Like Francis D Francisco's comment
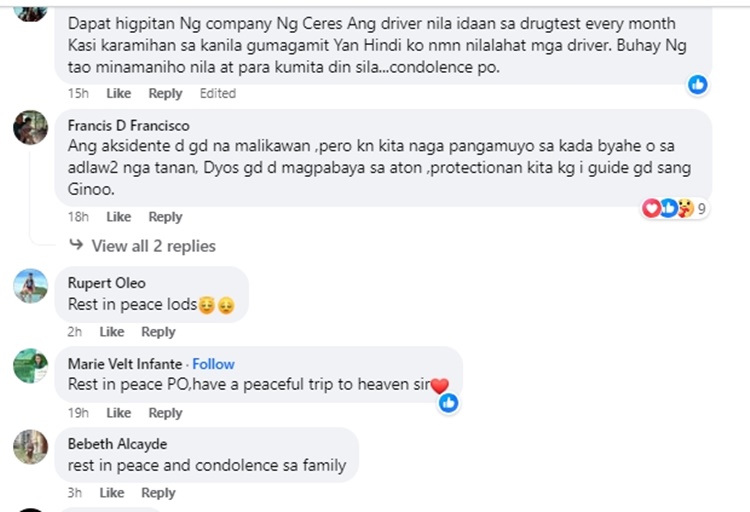750x512 pixels. click(119, 217)
